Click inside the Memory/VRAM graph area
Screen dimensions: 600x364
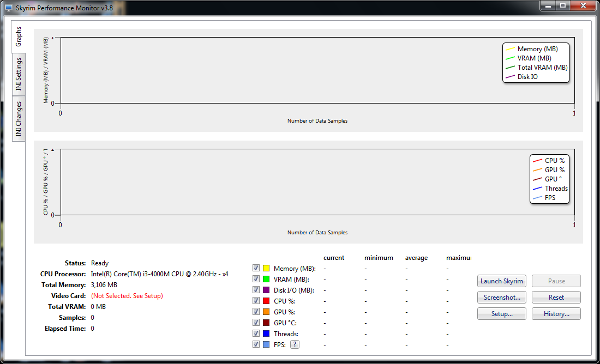tap(317, 70)
